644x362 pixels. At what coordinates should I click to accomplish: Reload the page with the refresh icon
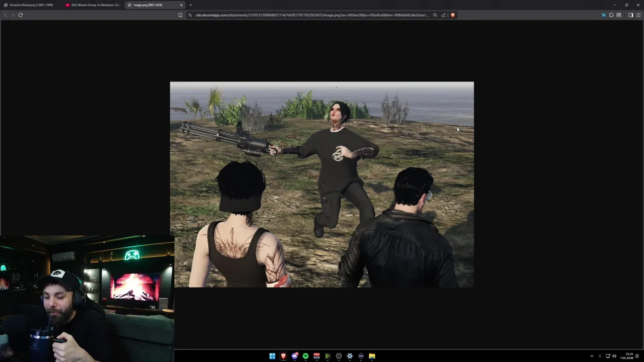pyautogui.click(x=21, y=15)
